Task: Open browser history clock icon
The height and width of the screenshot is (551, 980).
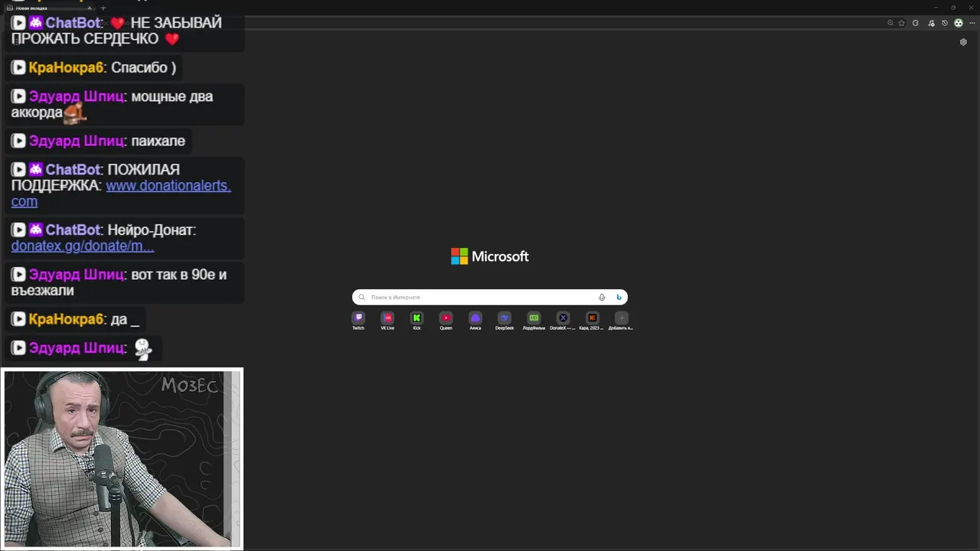Action: 945,23
